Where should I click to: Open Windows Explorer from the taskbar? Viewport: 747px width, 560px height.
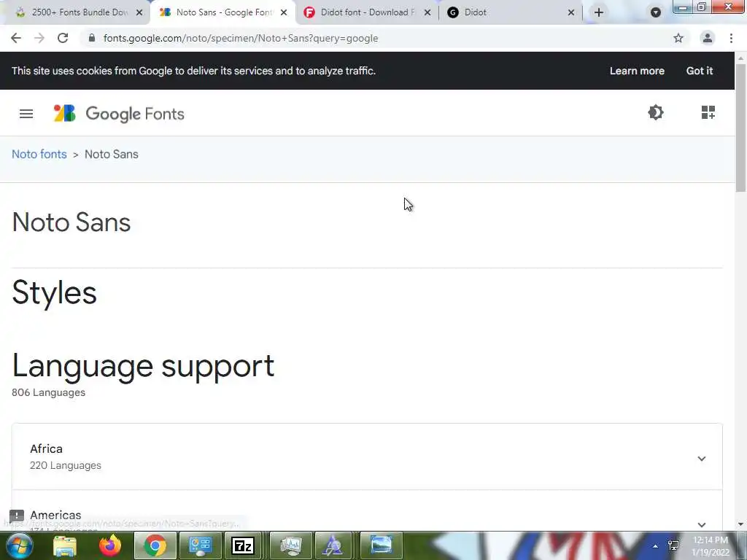(65, 545)
